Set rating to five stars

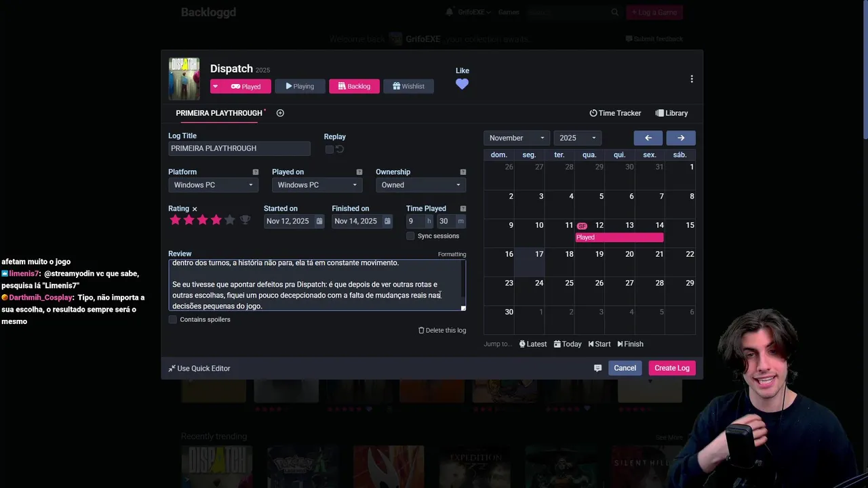[230, 220]
